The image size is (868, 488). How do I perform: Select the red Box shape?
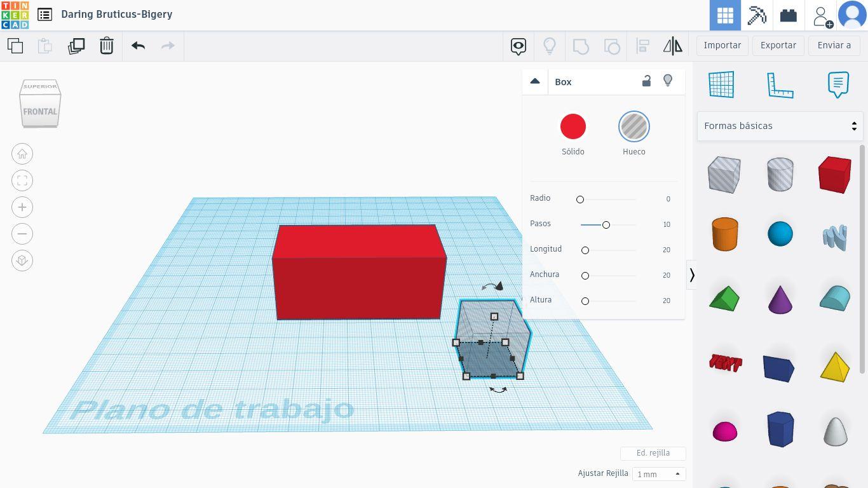pyautogui.click(x=834, y=175)
